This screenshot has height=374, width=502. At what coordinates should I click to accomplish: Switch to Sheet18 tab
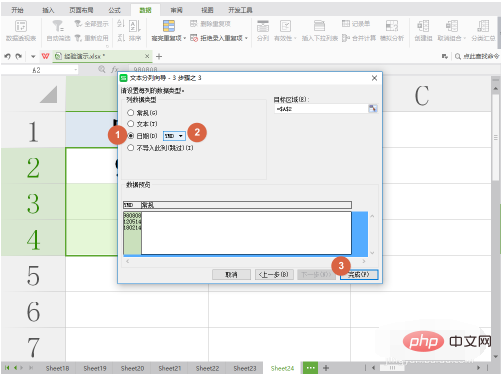click(57, 368)
